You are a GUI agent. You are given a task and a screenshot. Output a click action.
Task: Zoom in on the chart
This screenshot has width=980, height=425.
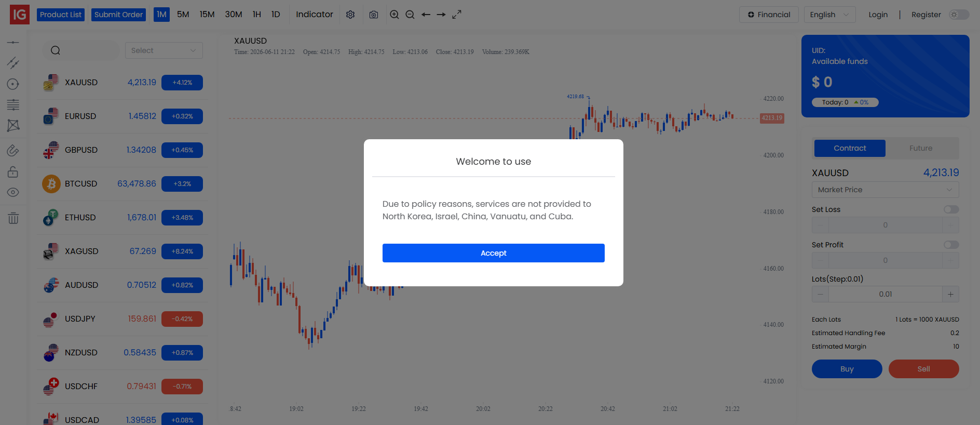394,15
